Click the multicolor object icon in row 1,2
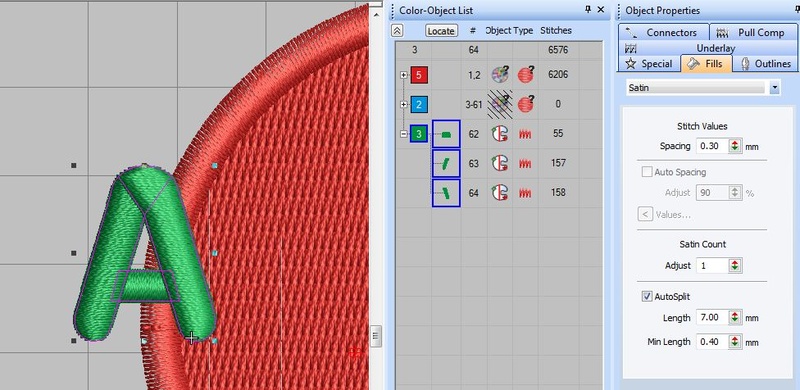 point(499,75)
